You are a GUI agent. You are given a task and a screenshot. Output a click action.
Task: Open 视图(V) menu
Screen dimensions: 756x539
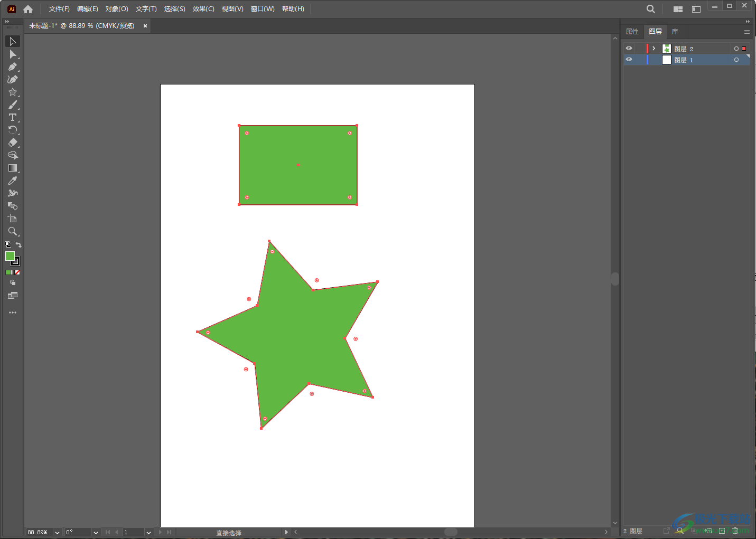[232, 9]
